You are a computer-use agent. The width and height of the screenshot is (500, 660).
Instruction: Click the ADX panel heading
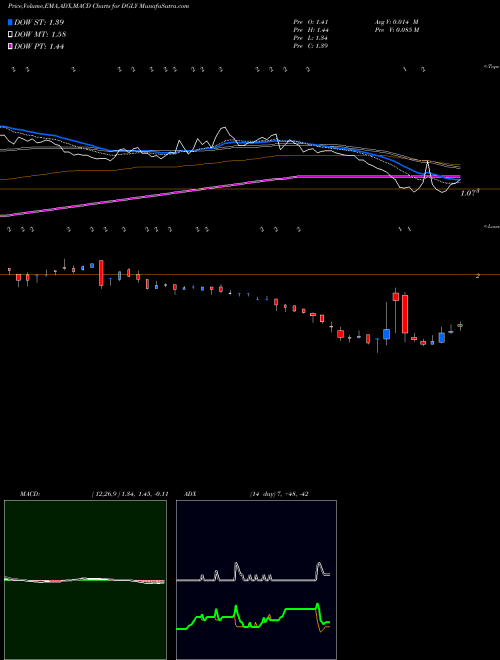[x=190, y=494]
